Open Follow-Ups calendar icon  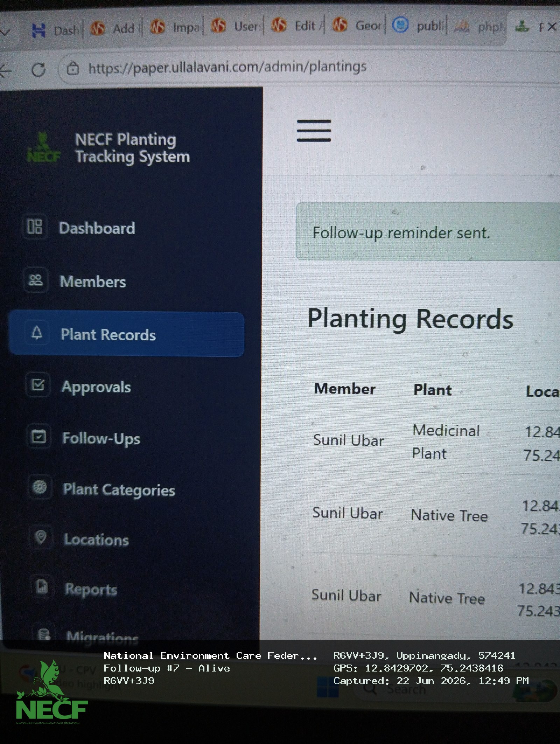point(39,436)
